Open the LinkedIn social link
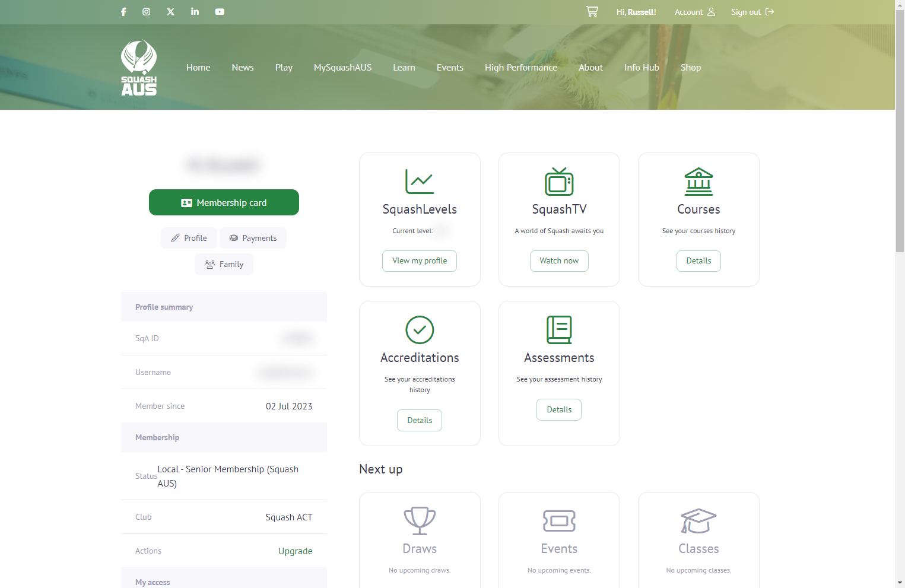The width and height of the screenshot is (905, 588). [195, 12]
